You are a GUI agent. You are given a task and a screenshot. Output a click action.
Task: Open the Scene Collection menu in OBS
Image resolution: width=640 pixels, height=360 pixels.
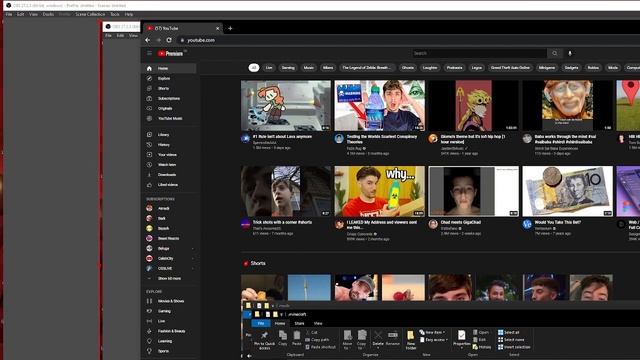90,14
